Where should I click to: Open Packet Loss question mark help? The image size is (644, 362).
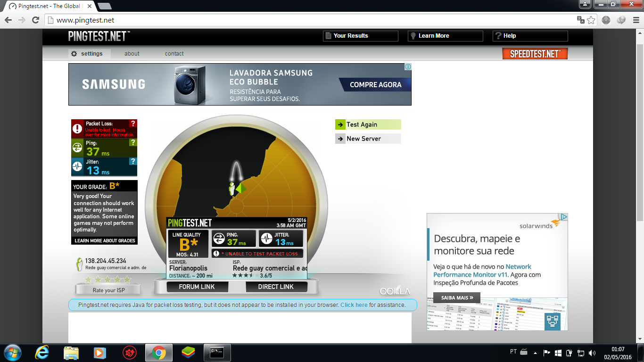(x=133, y=123)
